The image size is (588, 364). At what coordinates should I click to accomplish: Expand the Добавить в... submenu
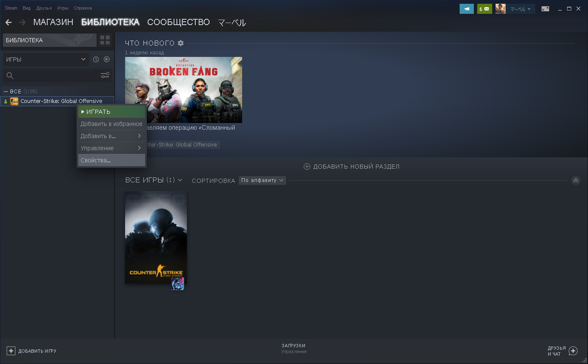(111, 136)
